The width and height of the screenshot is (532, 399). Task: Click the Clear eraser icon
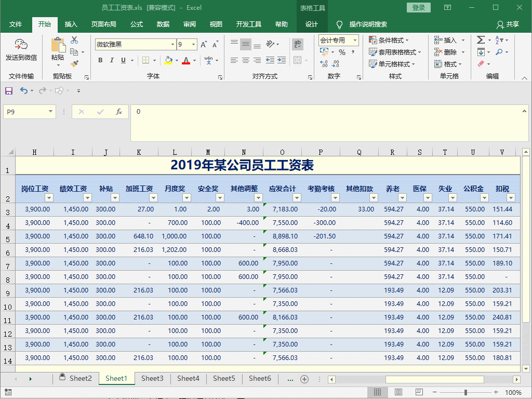coord(481,64)
